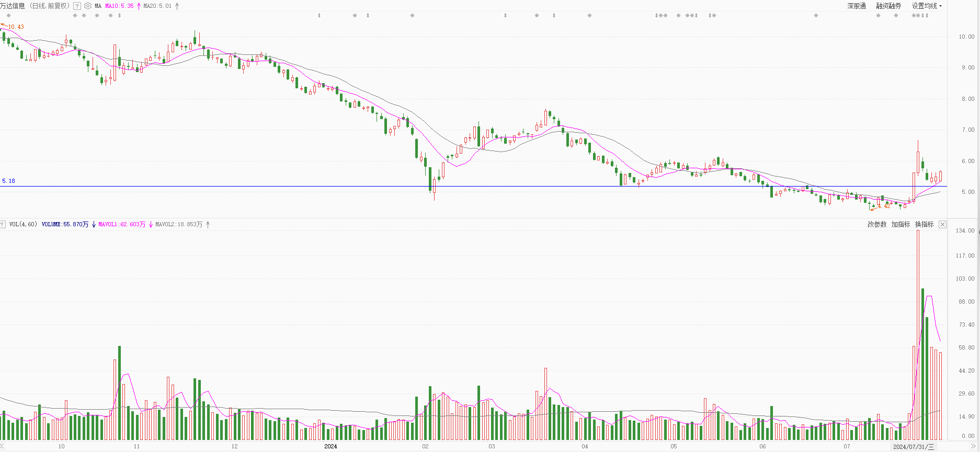The image size is (980, 452).
Task: Select the 融资融券 tab
Action: (x=888, y=6)
